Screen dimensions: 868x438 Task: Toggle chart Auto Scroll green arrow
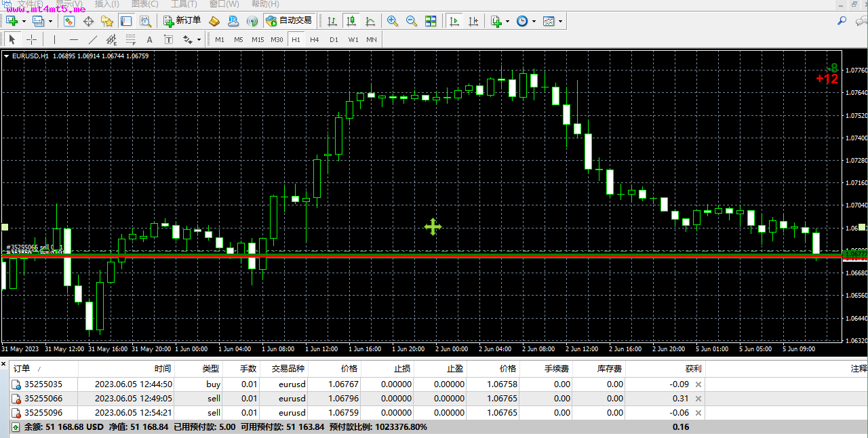coord(454,21)
